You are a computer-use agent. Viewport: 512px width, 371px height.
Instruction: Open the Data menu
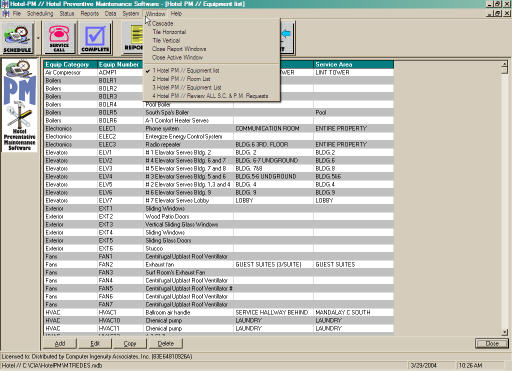110,14
